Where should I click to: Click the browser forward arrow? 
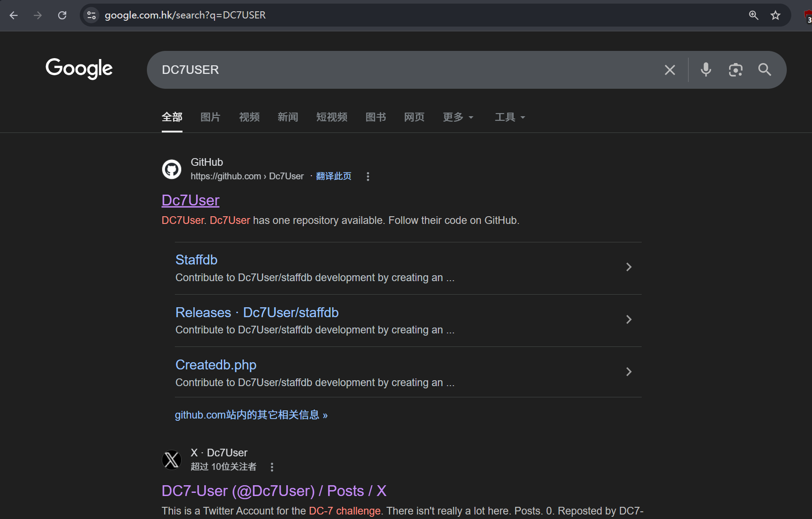pyautogui.click(x=38, y=15)
